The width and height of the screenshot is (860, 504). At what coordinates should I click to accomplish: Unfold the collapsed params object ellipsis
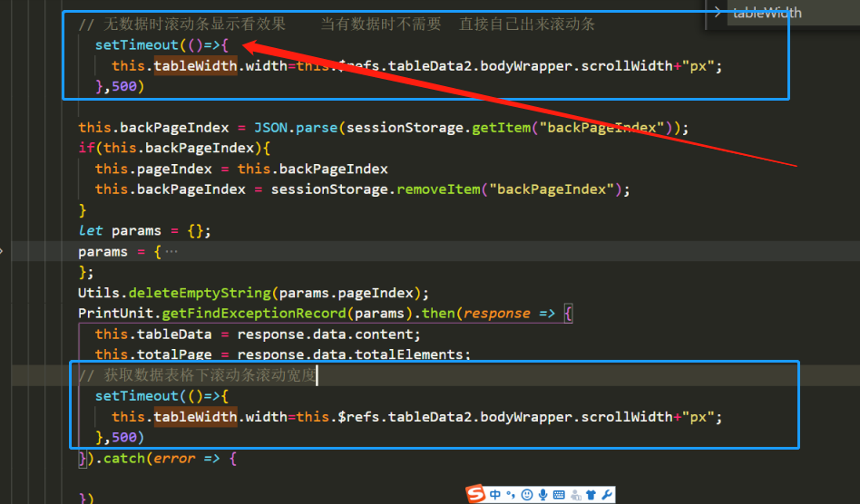click(x=171, y=251)
